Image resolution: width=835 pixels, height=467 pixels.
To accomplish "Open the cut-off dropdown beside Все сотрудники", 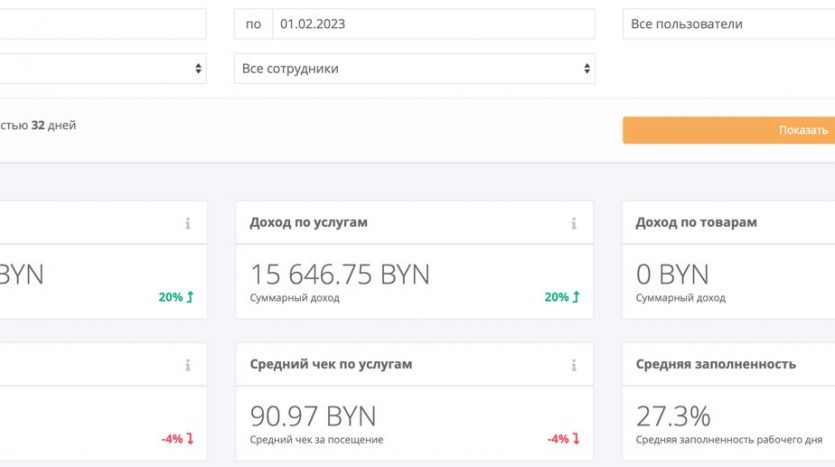I will 100,69.
